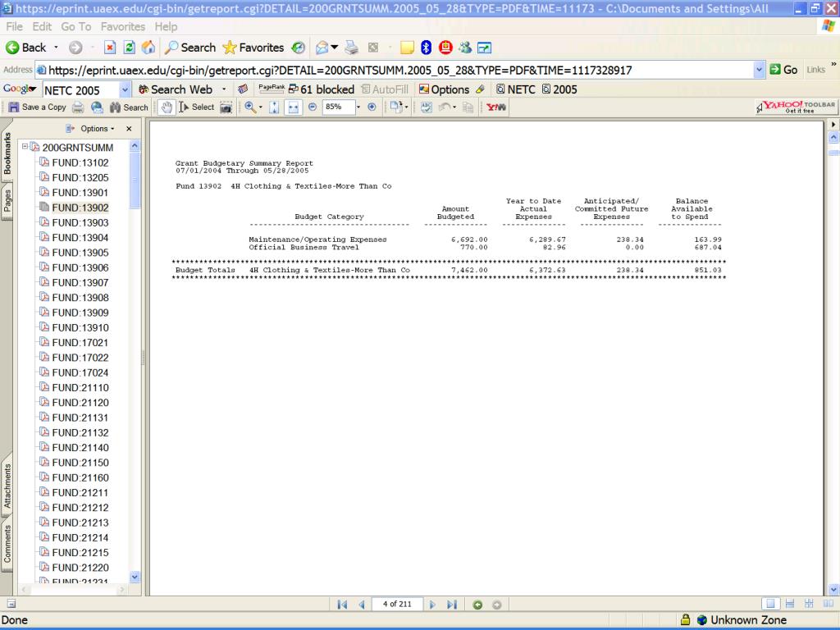Image resolution: width=840 pixels, height=630 pixels.
Task: Click the zoom in plus button
Action: pos(372,107)
